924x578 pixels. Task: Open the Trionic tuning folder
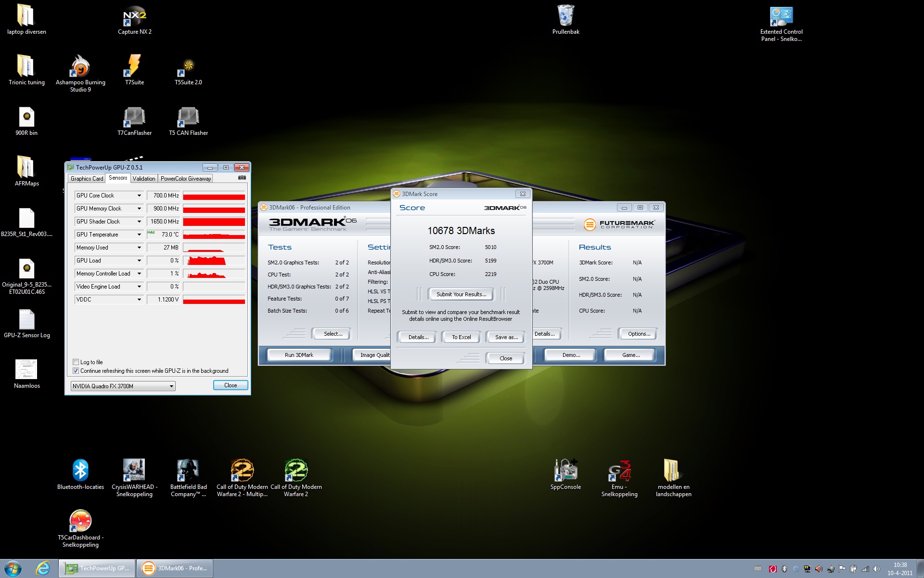pos(26,70)
